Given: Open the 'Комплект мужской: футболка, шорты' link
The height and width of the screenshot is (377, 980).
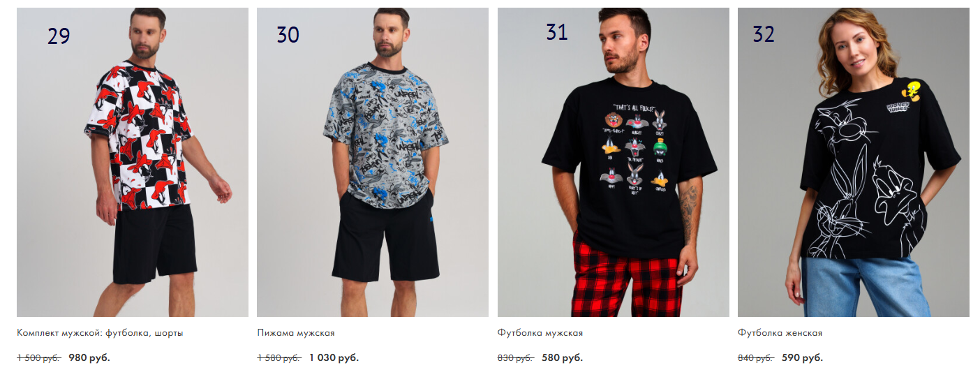Looking at the screenshot, I should point(100,333).
